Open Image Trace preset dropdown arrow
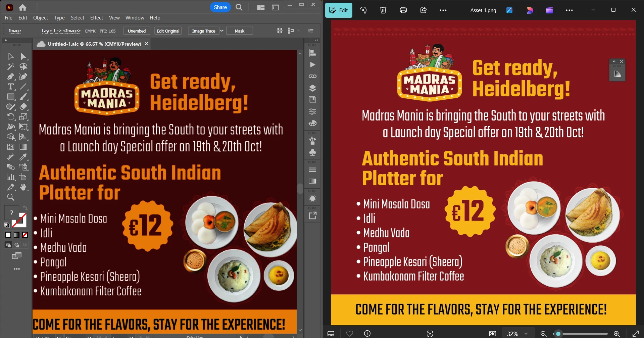Viewport: 644px width, 338px height. pos(221,31)
